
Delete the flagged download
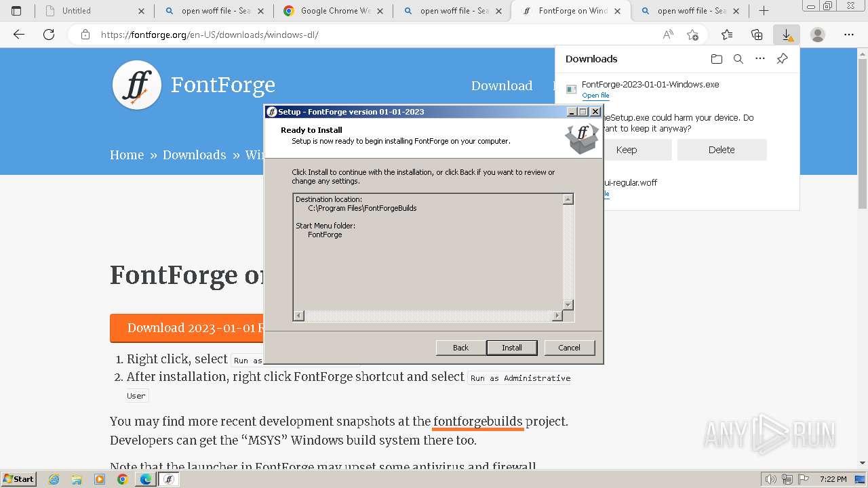pyautogui.click(x=722, y=150)
